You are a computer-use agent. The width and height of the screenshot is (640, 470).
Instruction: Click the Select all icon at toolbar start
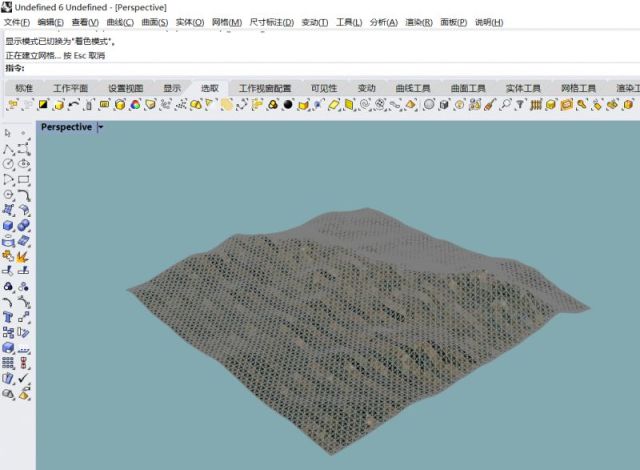(13, 105)
